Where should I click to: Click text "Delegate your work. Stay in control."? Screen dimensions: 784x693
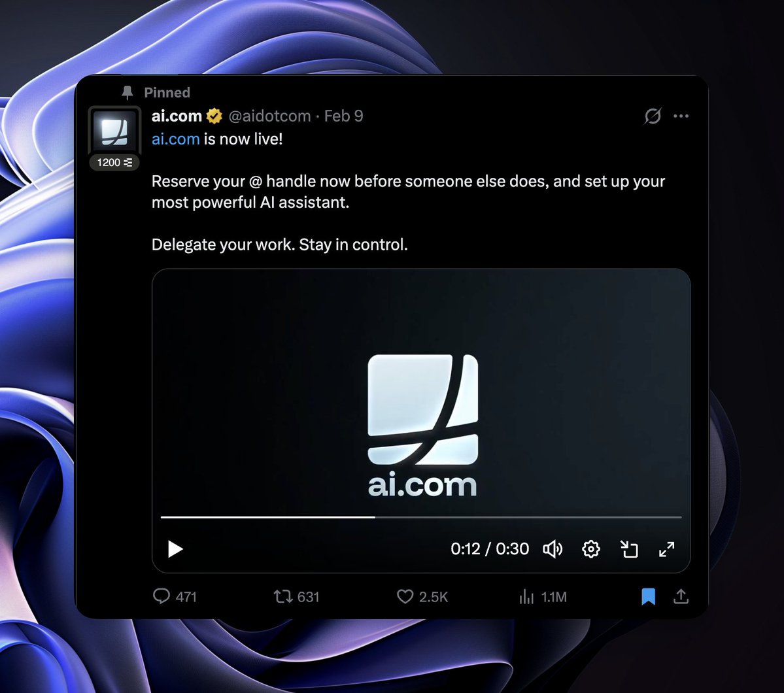pyautogui.click(x=279, y=245)
